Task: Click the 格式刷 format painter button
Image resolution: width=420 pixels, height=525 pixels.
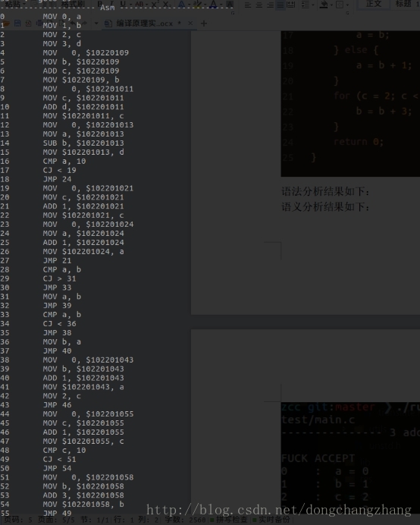Action: (x=73, y=4)
